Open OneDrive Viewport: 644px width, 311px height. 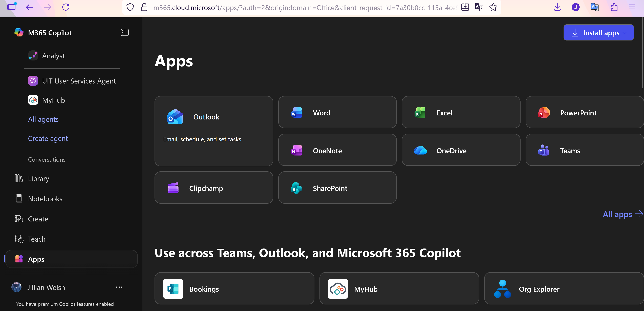(x=461, y=150)
